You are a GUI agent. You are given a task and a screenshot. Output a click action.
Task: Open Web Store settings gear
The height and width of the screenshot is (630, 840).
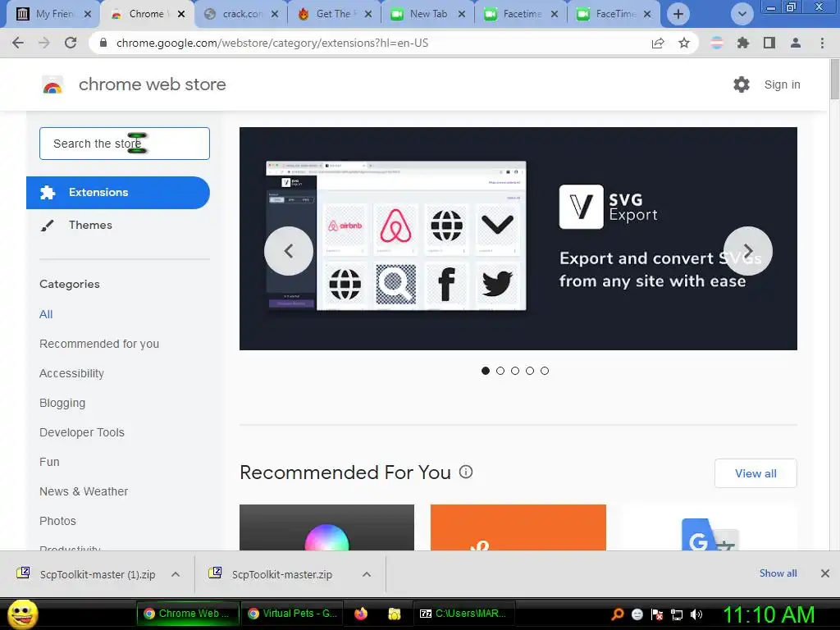742,84
